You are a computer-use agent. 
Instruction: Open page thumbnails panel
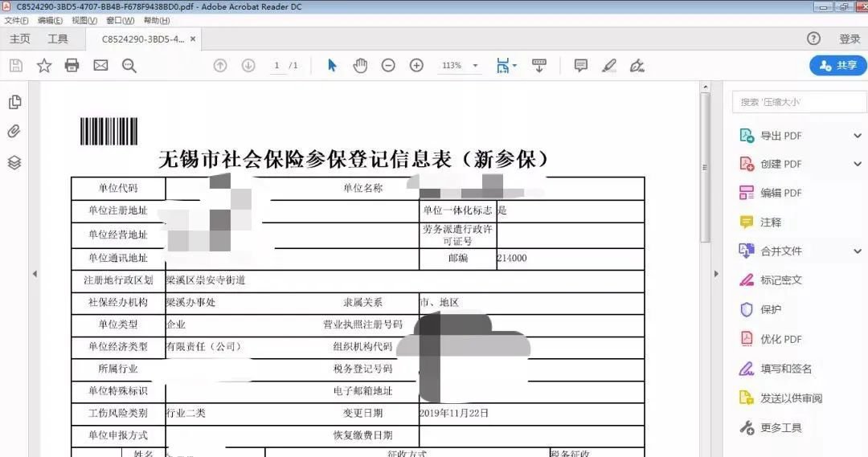coord(14,102)
